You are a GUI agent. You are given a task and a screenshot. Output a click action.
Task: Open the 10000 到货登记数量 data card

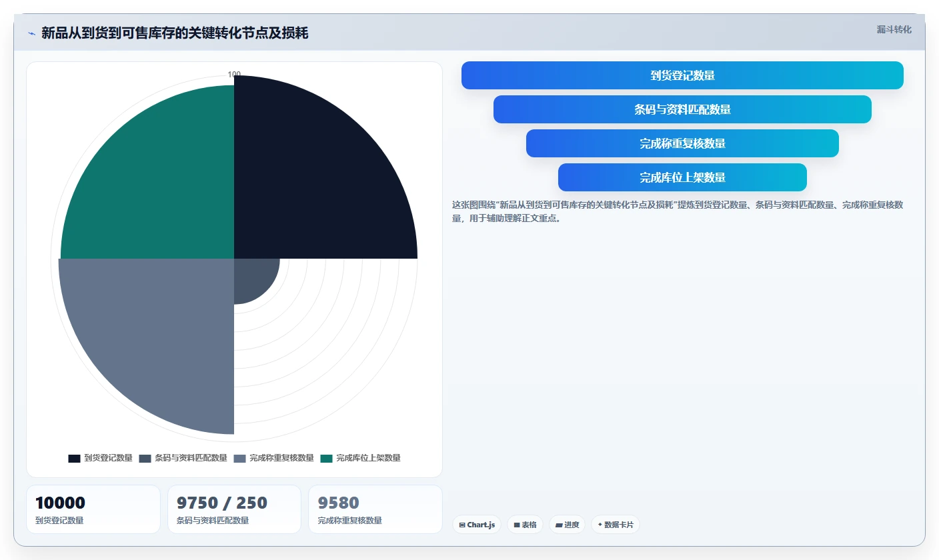[x=93, y=509]
